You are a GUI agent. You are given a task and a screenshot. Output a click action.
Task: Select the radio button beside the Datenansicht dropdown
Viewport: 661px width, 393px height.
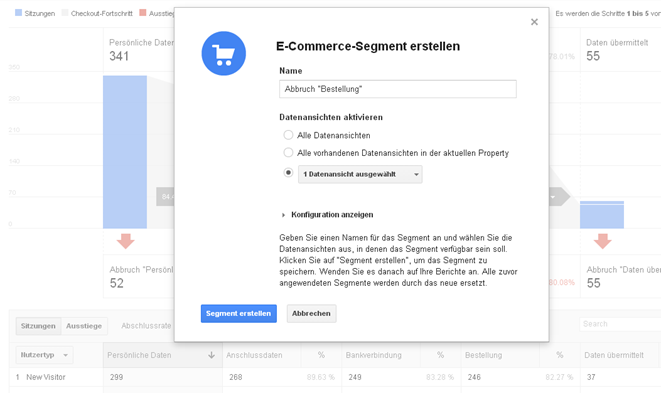[288, 172]
